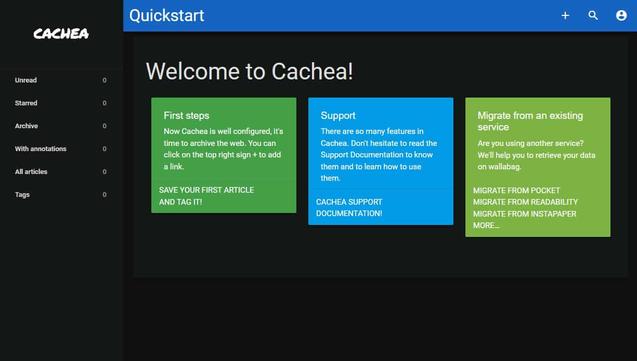Click the plus icon to add a link
The height and width of the screenshot is (361, 637).
pyautogui.click(x=565, y=15)
